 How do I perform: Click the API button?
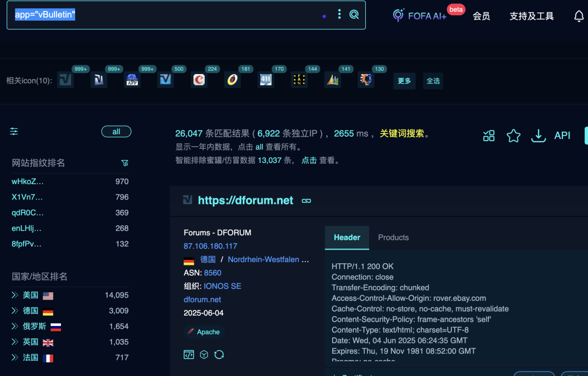(562, 136)
